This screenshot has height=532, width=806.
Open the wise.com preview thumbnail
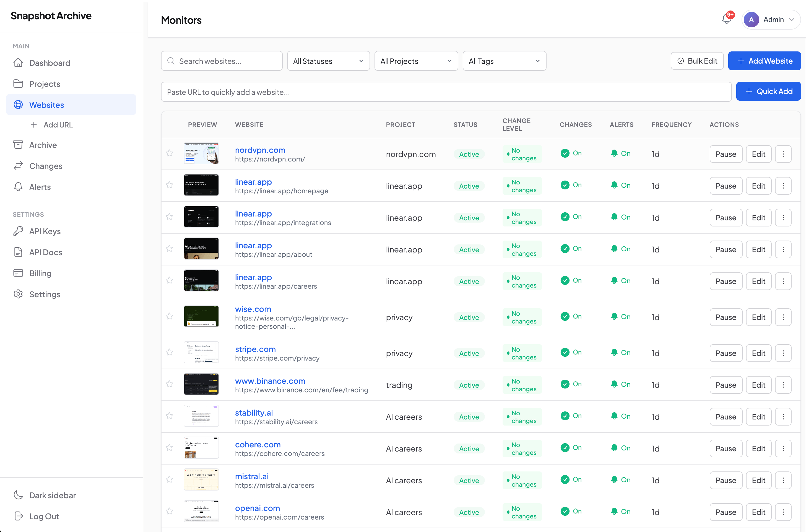coord(201,317)
